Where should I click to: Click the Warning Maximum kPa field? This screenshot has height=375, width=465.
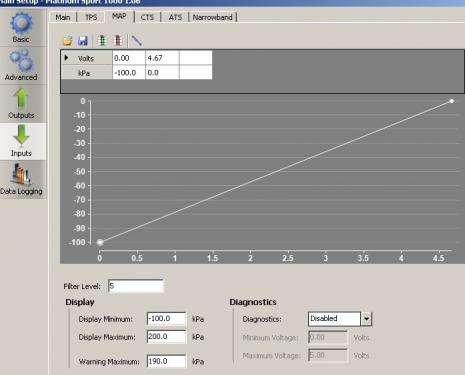pyautogui.click(x=166, y=361)
